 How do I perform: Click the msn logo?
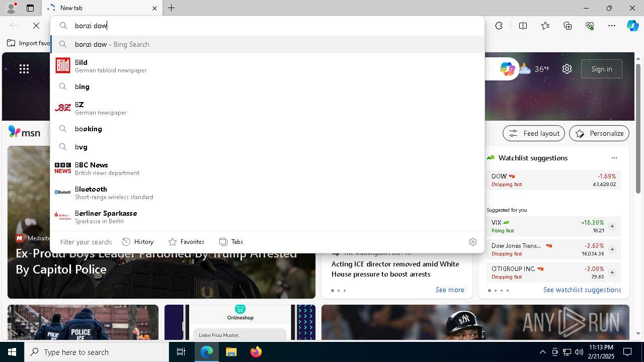[24, 132]
